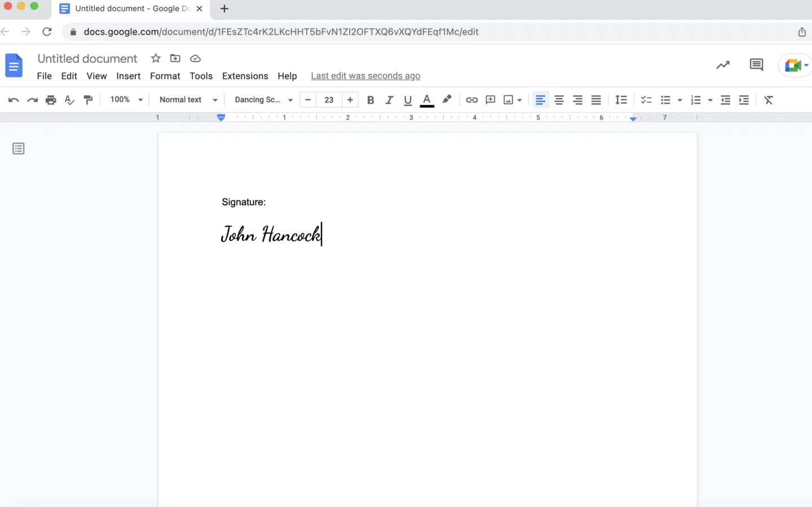Open the Extensions menu

[x=245, y=76]
